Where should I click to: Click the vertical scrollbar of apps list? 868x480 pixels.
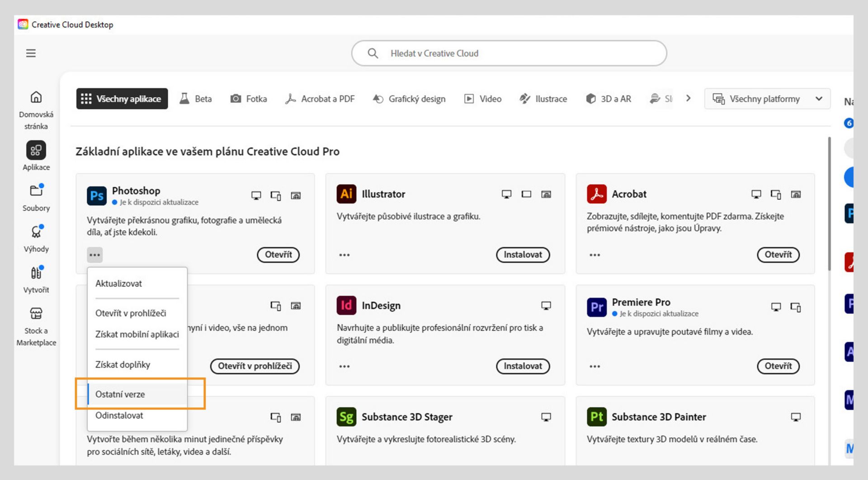coord(829,204)
